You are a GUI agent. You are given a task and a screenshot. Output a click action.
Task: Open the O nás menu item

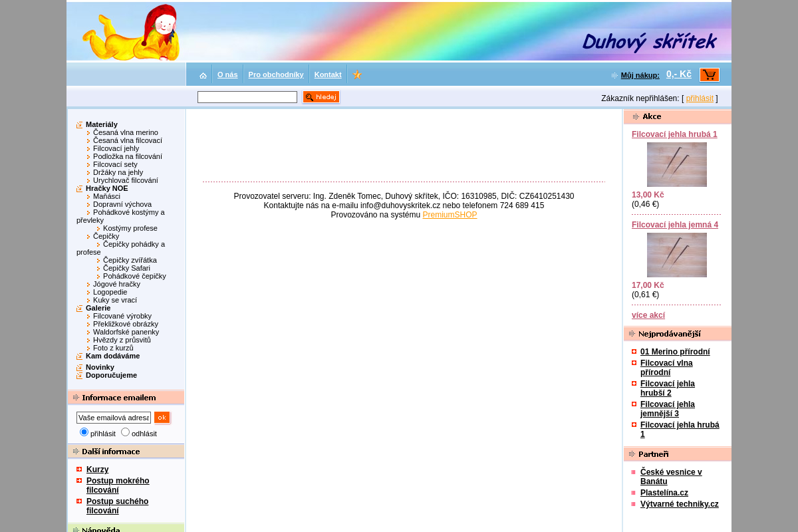[x=227, y=74]
